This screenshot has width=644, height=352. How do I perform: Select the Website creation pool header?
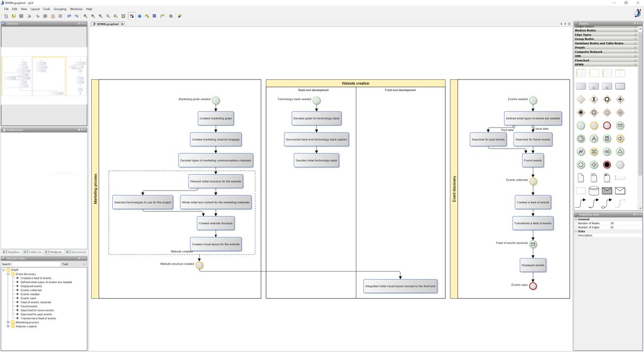pos(355,83)
